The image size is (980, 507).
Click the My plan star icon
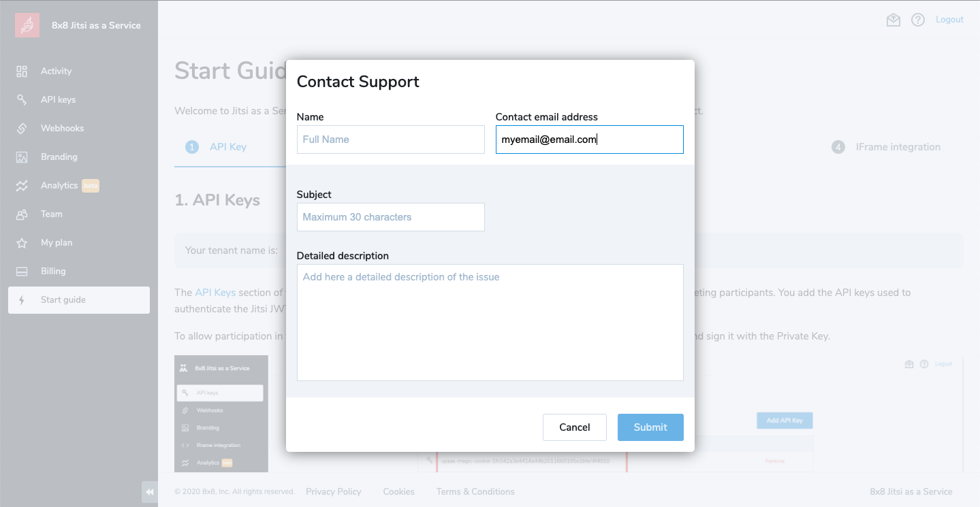(22, 243)
